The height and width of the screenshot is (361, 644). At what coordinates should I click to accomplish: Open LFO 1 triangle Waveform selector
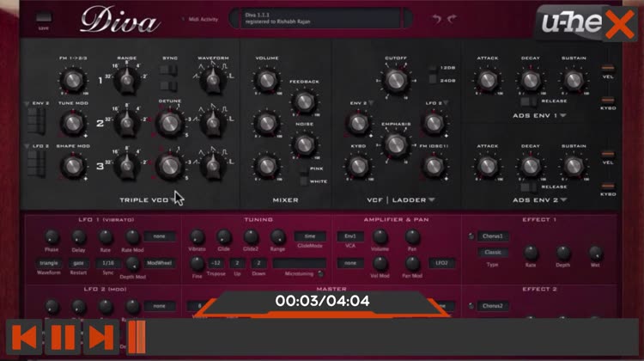point(48,263)
